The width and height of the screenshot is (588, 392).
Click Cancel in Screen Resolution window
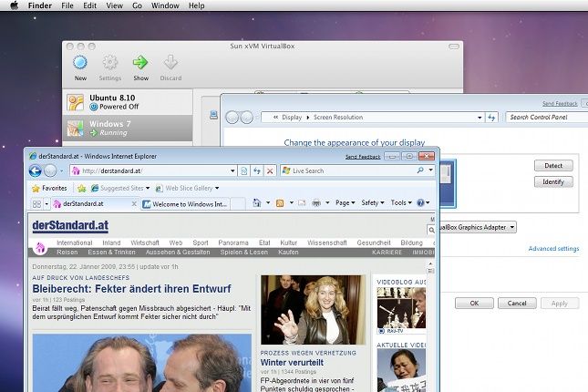click(x=517, y=303)
